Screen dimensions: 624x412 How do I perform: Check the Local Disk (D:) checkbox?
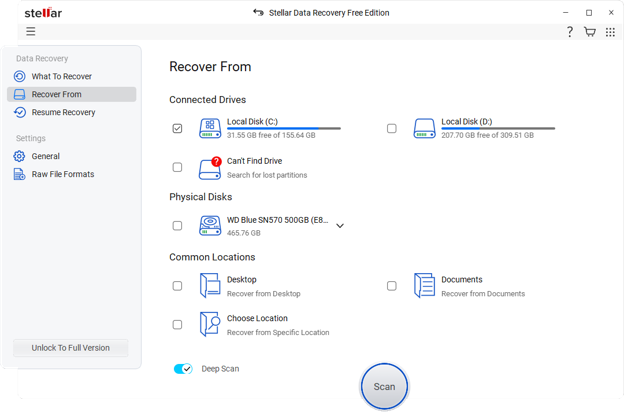(x=392, y=128)
